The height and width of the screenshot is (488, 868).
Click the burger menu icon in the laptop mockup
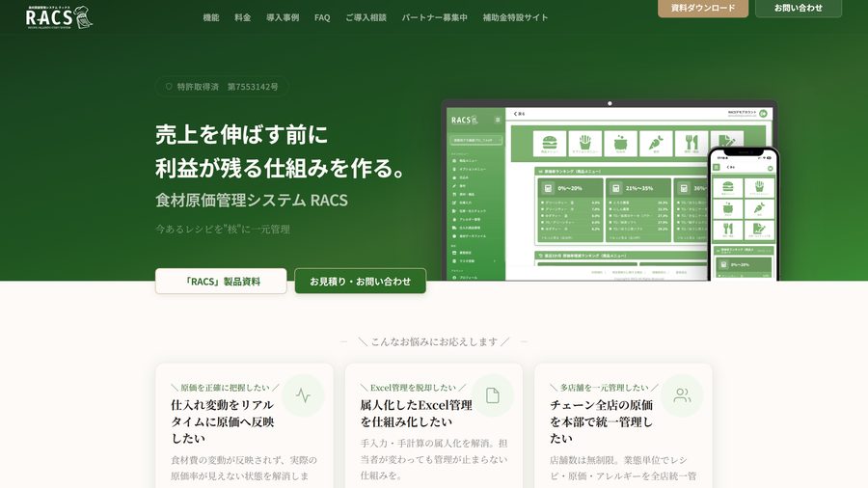tap(549, 144)
